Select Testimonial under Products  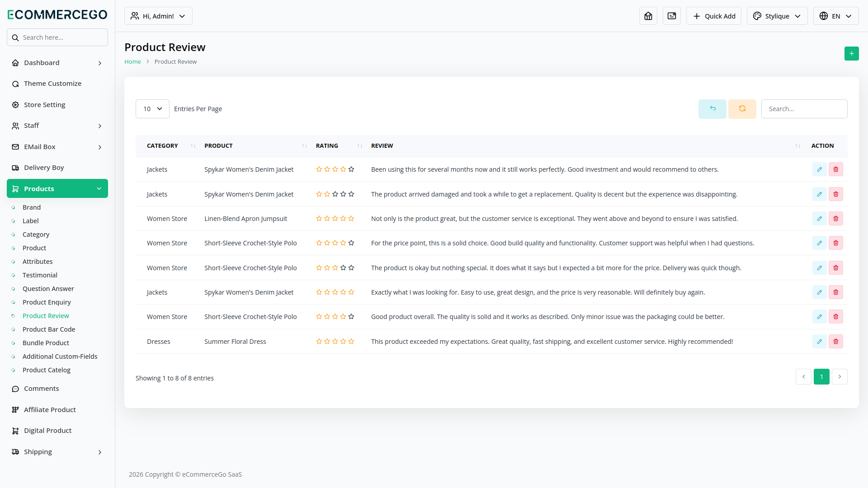(x=40, y=275)
